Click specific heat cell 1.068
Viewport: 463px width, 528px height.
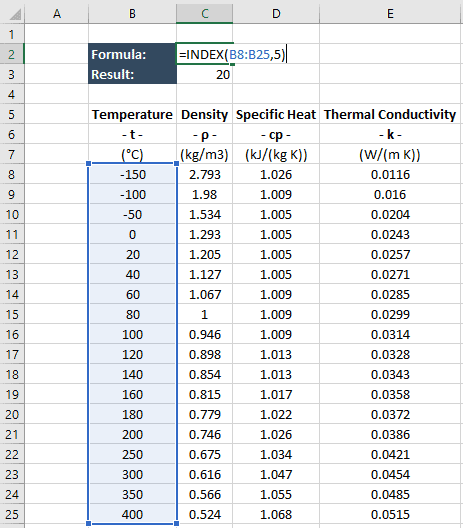pos(276,514)
